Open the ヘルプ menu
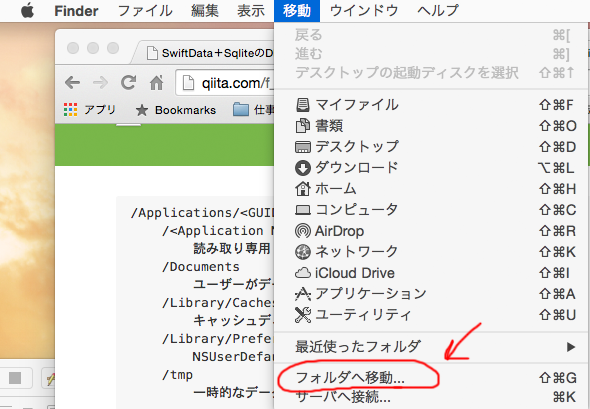This screenshot has width=590, height=409. pos(438,11)
